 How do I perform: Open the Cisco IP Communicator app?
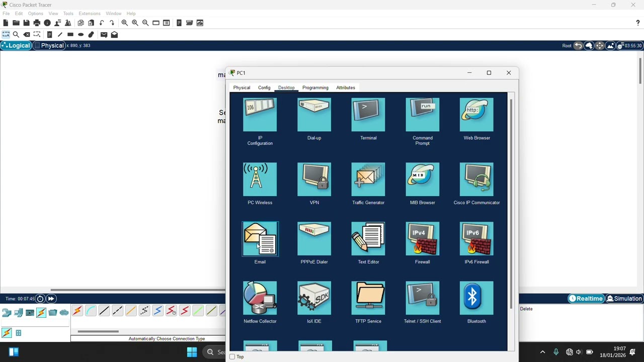click(476, 184)
